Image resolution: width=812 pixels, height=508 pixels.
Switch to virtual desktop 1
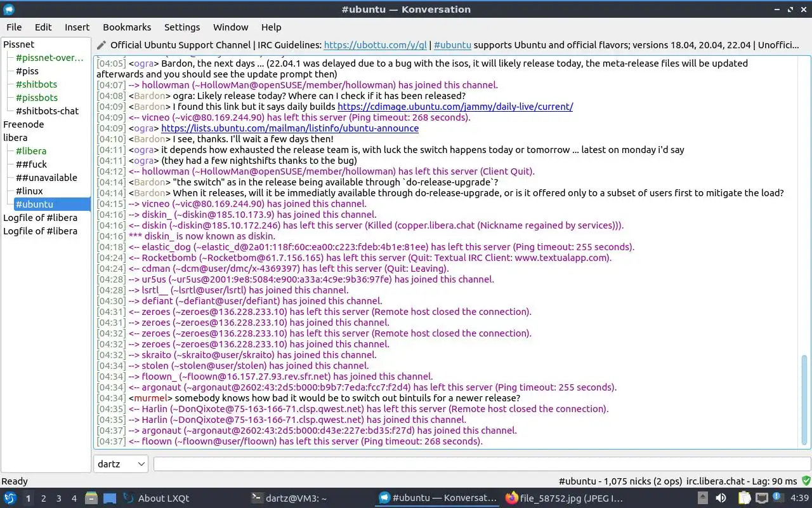[x=28, y=498]
